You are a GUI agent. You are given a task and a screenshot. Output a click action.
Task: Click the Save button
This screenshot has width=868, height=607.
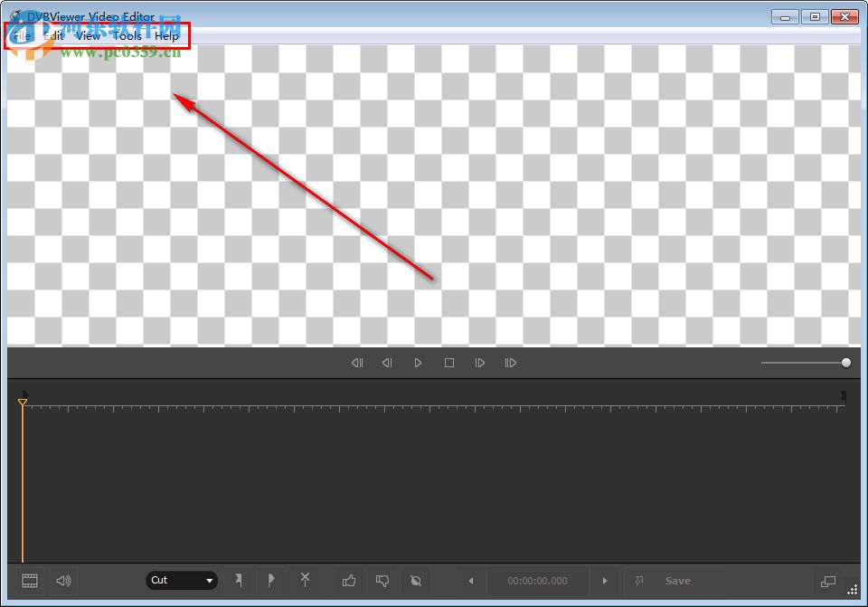[678, 580]
